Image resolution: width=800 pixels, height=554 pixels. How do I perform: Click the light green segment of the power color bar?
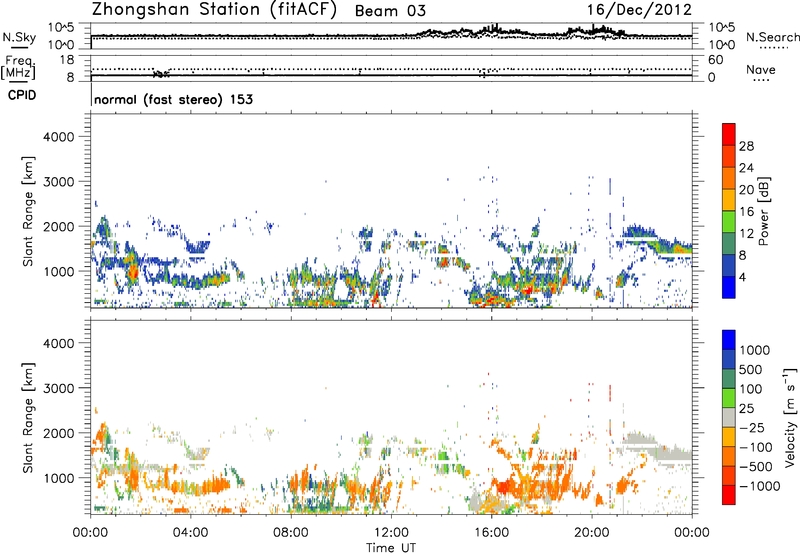[729, 222]
